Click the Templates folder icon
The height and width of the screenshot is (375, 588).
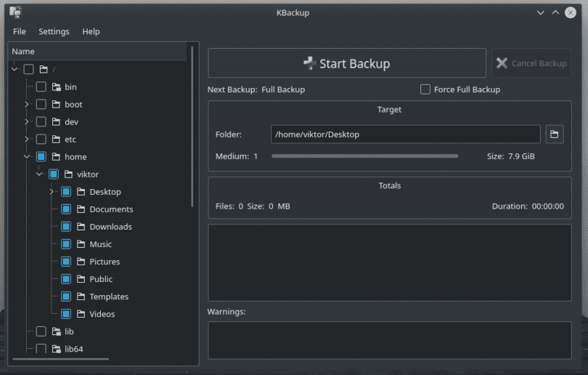click(x=81, y=297)
